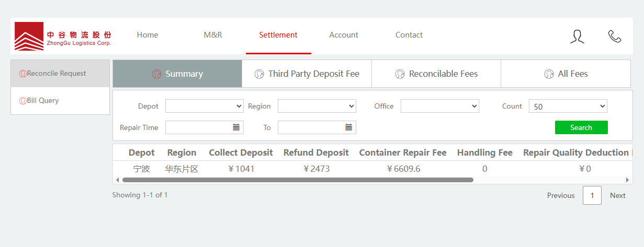Expand the Depot dropdown
The image size is (644, 247).
pos(204,106)
